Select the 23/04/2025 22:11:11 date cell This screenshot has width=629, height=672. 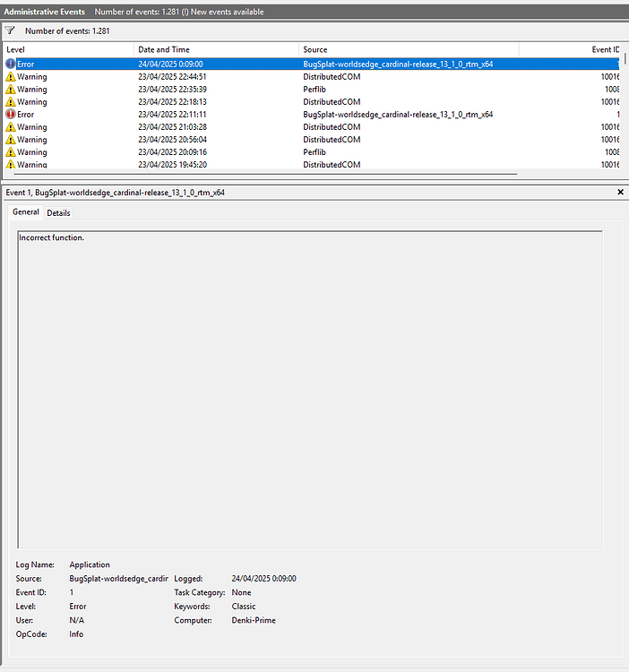coord(172,115)
